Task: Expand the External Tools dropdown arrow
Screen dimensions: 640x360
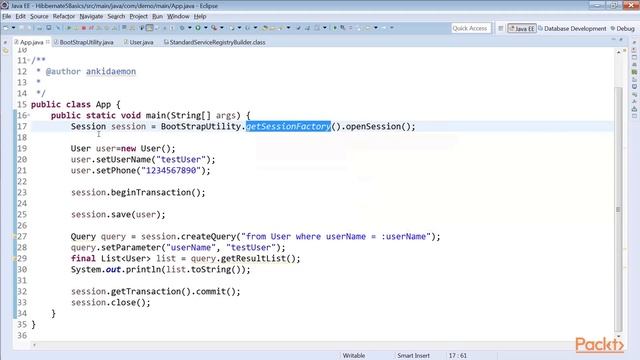Action: (222, 28)
